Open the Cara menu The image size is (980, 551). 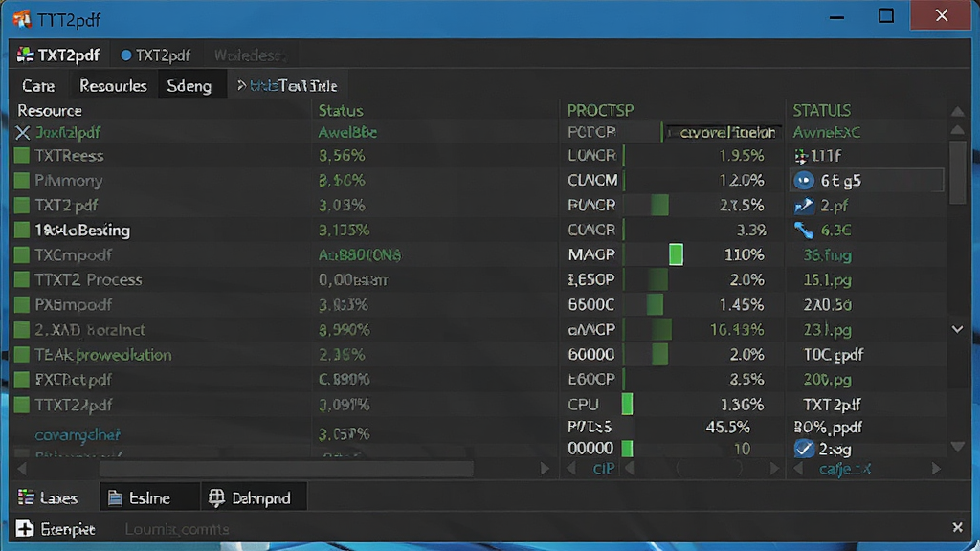[38, 85]
